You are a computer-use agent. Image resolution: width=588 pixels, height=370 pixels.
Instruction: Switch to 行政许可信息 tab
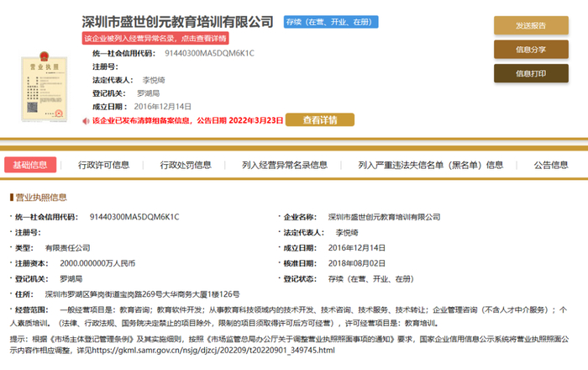(x=103, y=165)
